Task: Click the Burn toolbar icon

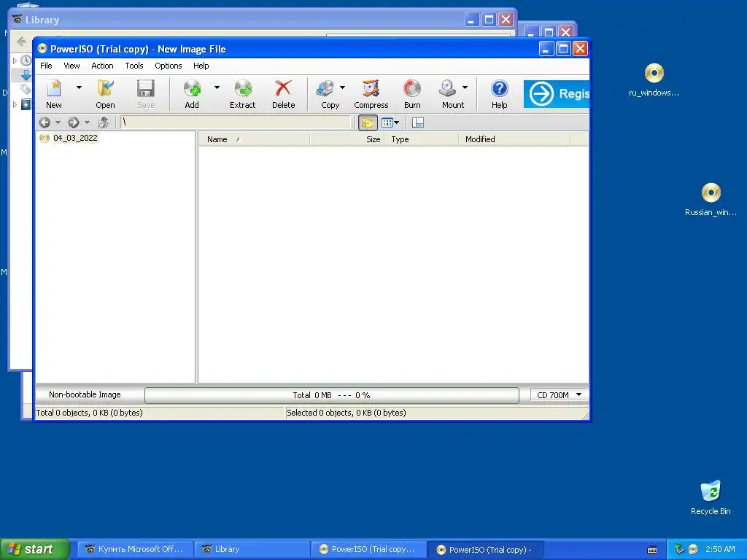Action: pyautogui.click(x=412, y=94)
